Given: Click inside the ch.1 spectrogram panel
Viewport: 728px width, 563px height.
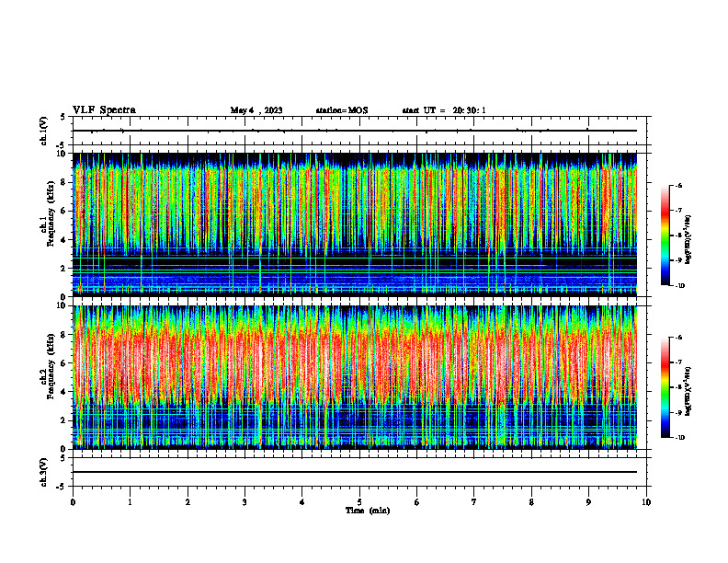Looking at the screenshot, I should 355,224.
